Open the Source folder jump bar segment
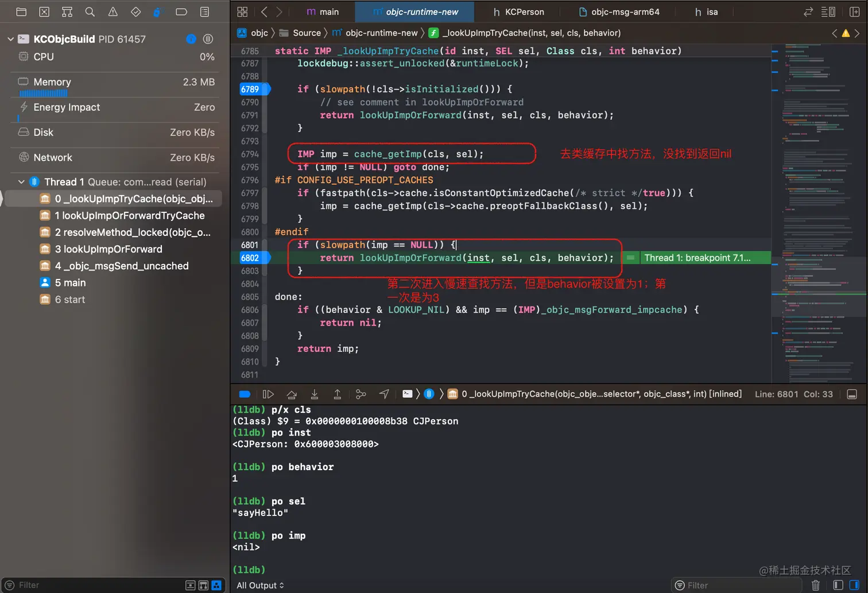 (x=300, y=33)
